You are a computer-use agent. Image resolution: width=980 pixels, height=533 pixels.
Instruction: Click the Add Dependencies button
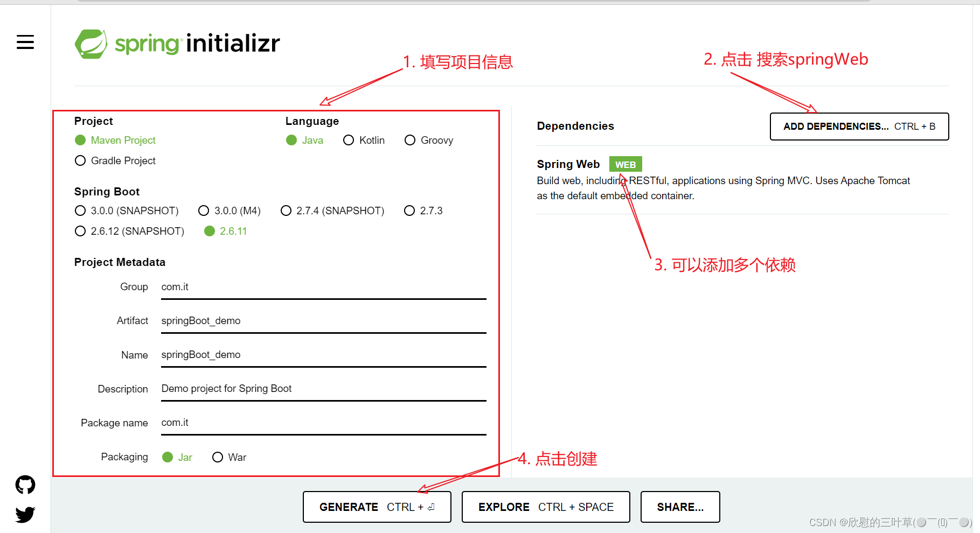pyautogui.click(x=859, y=127)
